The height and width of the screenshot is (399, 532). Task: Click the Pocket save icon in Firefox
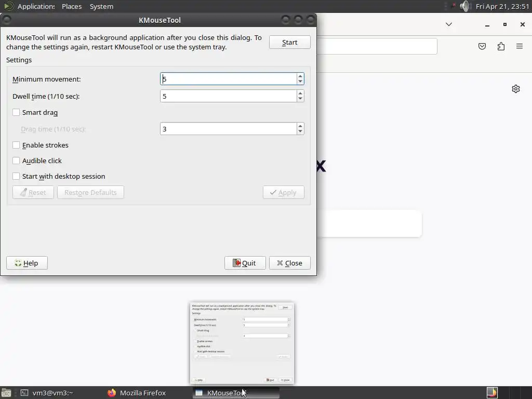pyautogui.click(x=482, y=46)
